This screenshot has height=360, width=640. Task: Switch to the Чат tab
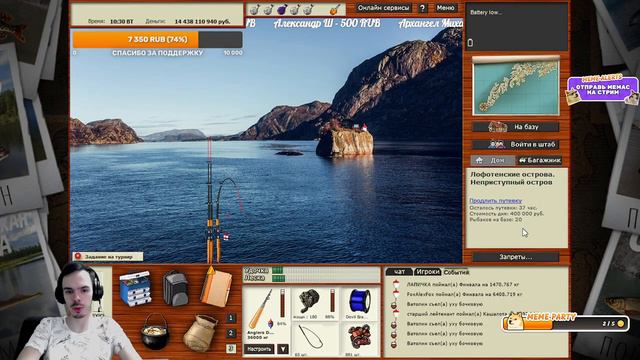coord(399,271)
